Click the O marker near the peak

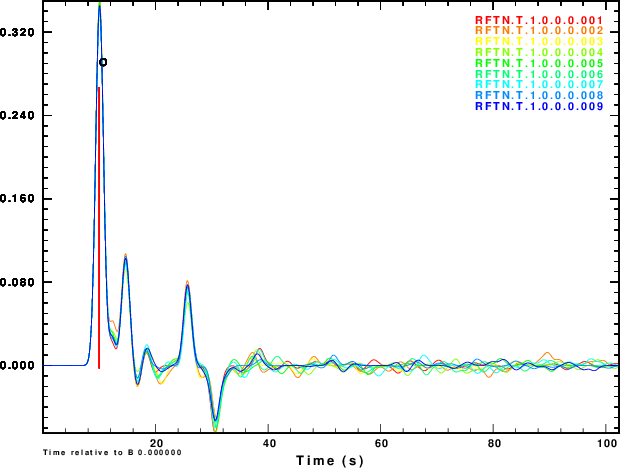point(103,62)
